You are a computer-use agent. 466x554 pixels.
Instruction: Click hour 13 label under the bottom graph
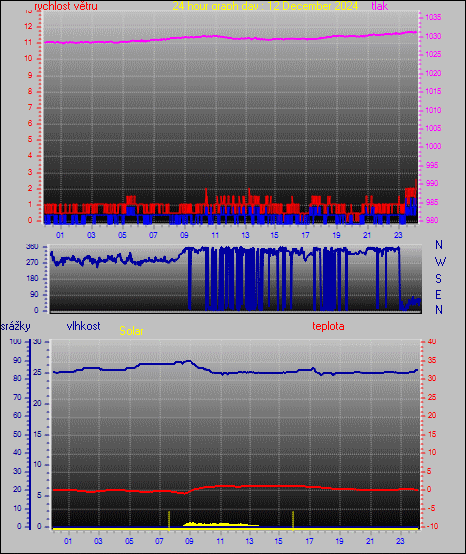pos(249,541)
